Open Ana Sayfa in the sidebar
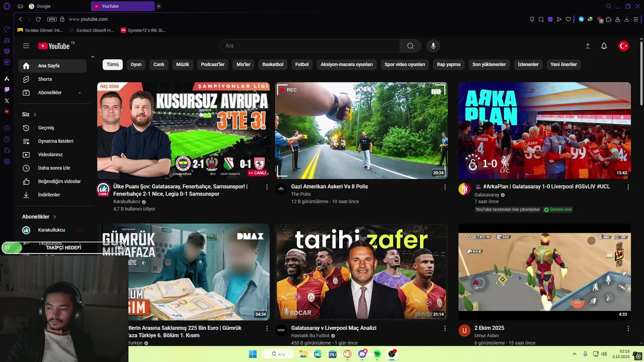644x362 pixels. [52, 66]
